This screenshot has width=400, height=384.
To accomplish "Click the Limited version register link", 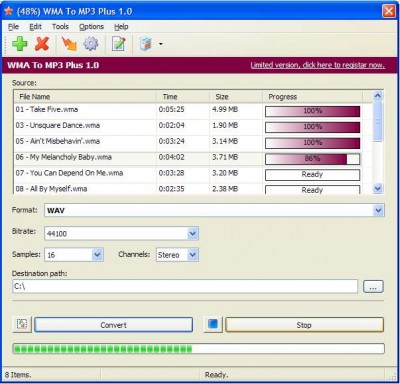I will coord(317,65).
